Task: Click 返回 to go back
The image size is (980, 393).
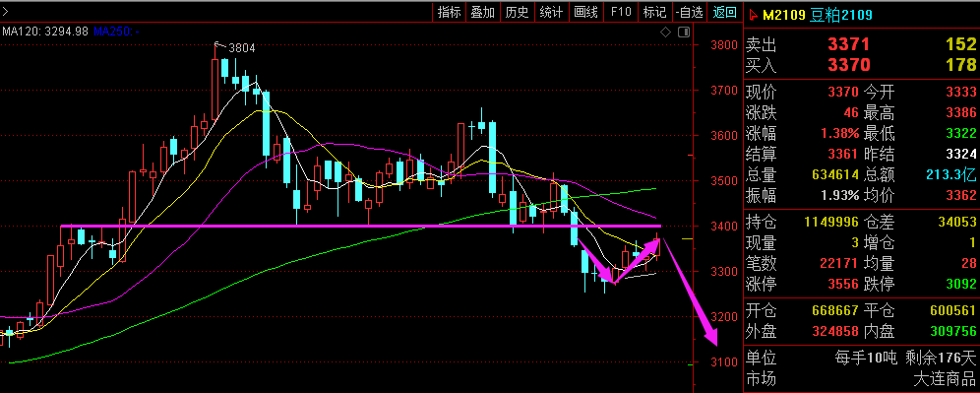Action: [x=725, y=12]
